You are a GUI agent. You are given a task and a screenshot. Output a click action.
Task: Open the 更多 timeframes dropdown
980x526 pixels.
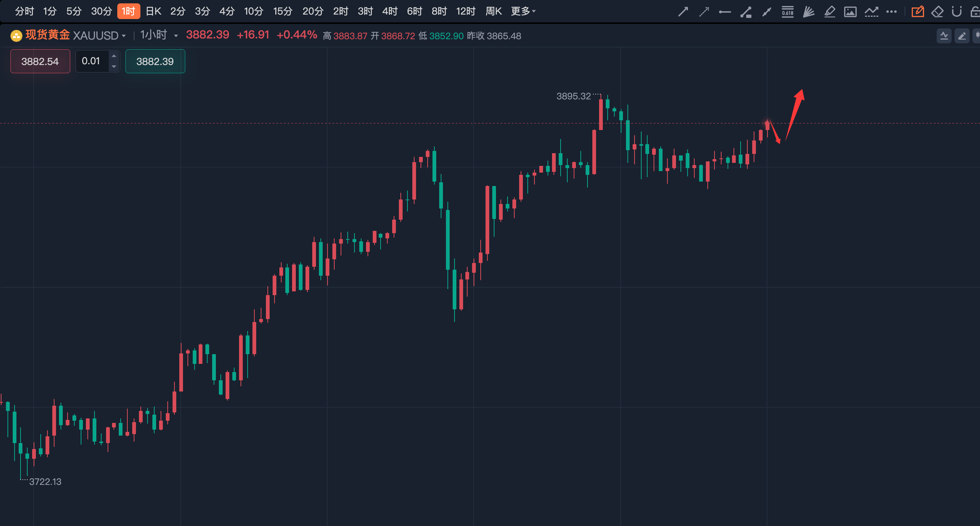click(523, 12)
